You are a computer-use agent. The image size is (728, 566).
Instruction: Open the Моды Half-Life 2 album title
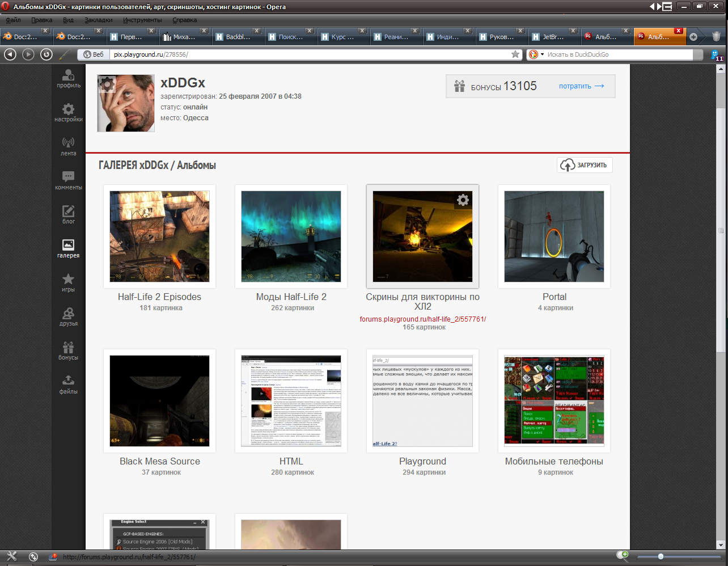tap(291, 297)
